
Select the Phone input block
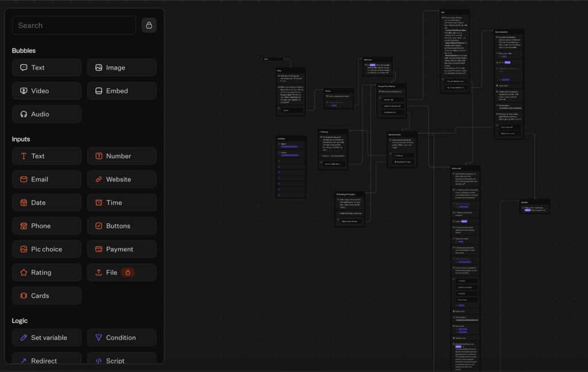[x=47, y=226]
